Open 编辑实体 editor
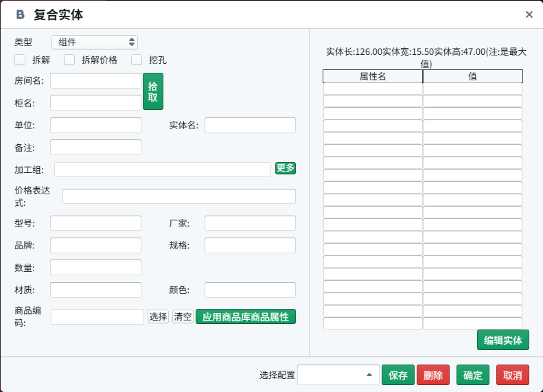 502,340
